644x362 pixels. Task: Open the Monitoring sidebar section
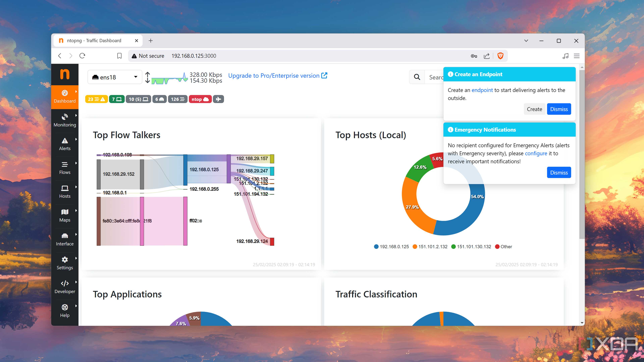(x=65, y=121)
